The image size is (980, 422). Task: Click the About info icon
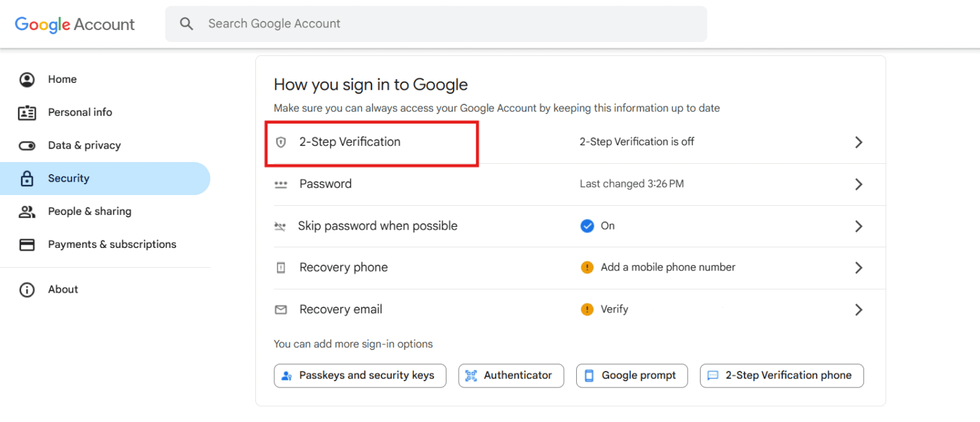(x=27, y=289)
